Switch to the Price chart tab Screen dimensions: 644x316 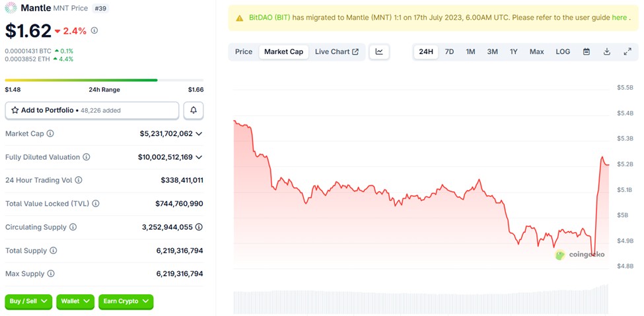click(244, 51)
